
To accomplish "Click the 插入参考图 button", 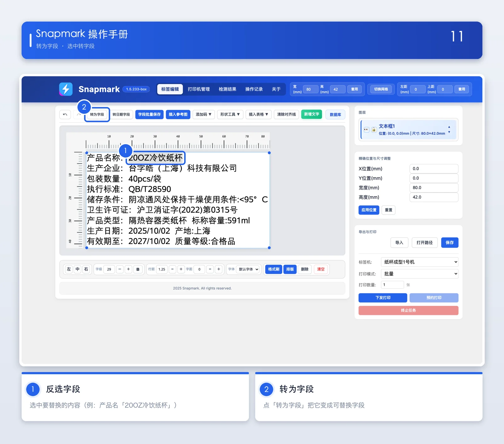I will [x=178, y=115].
